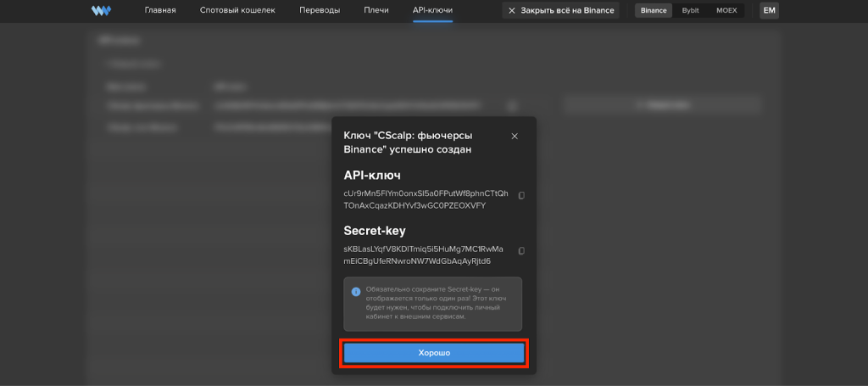Click the info icon in the notice
The width and height of the screenshot is (868, 386).
[356, 292]
